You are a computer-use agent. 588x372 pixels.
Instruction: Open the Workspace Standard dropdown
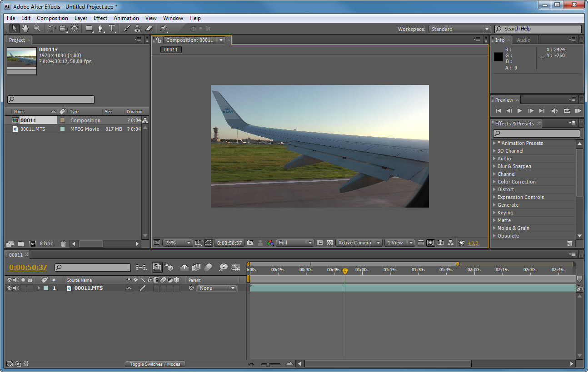coord(459,29)
